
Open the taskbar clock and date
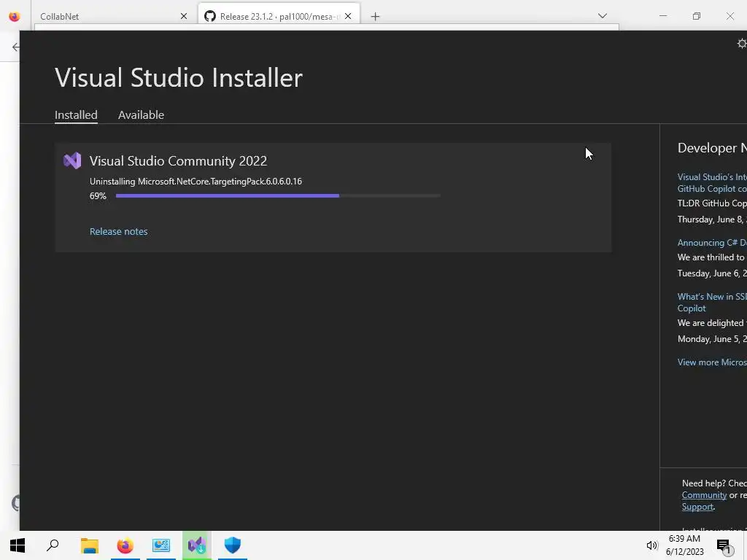pos(684,545)
